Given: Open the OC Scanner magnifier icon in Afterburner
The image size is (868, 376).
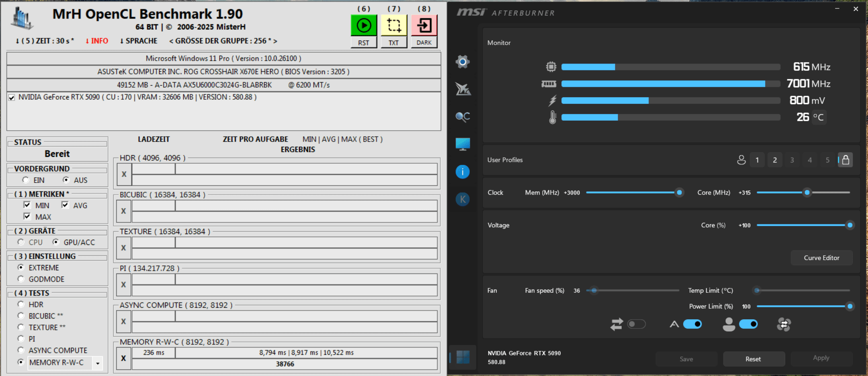Looking at the screenshot, I should tap(463, 117).
